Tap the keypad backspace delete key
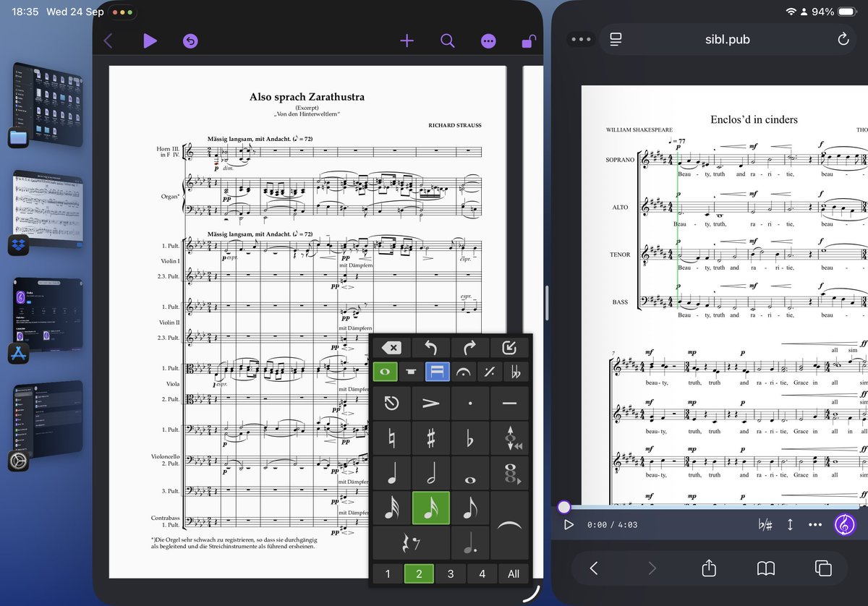 (391, 348)
